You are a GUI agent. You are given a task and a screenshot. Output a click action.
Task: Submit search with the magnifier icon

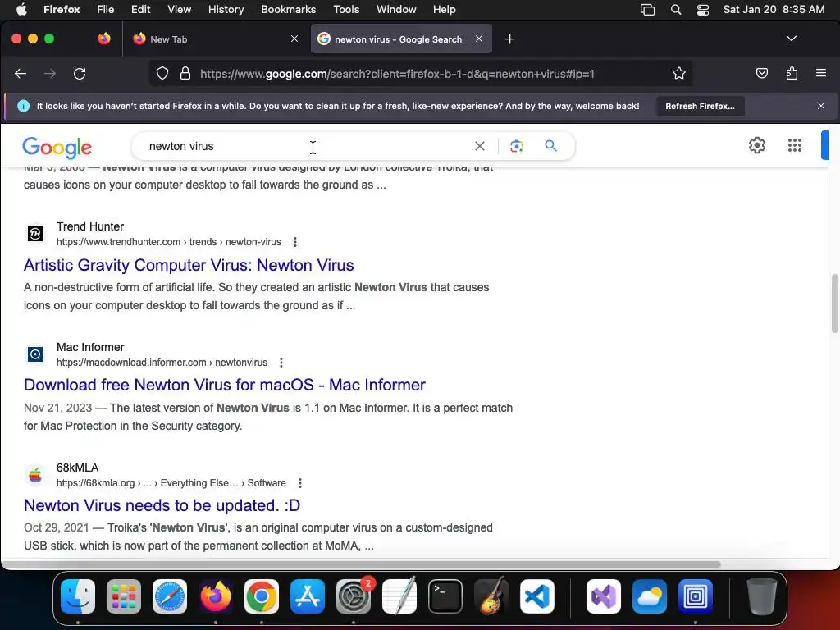(x=550, y=146)
